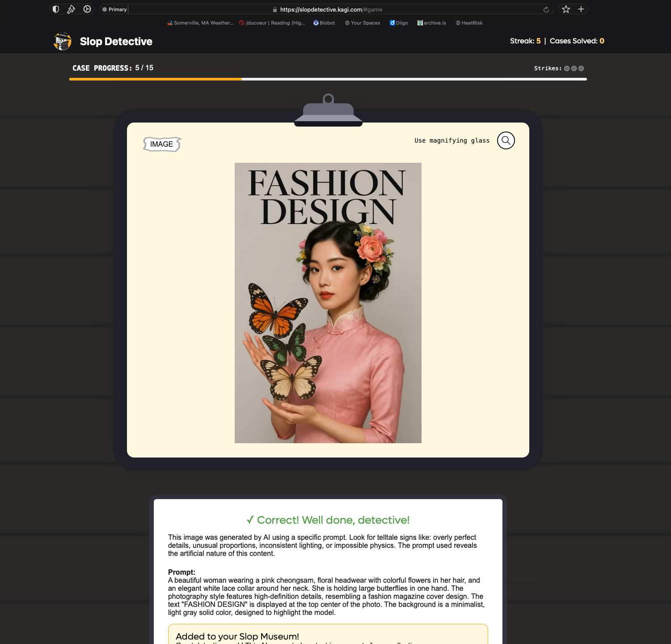Open the Diigo bookmark
The image size is (671, 644).
(399, 23)
